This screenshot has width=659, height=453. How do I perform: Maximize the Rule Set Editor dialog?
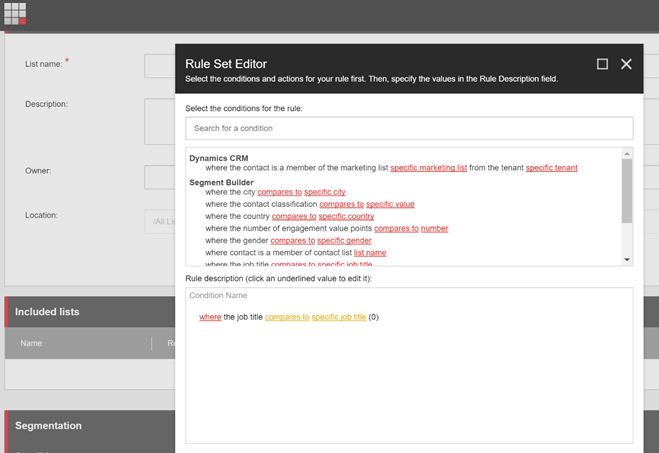pos(602,64)
